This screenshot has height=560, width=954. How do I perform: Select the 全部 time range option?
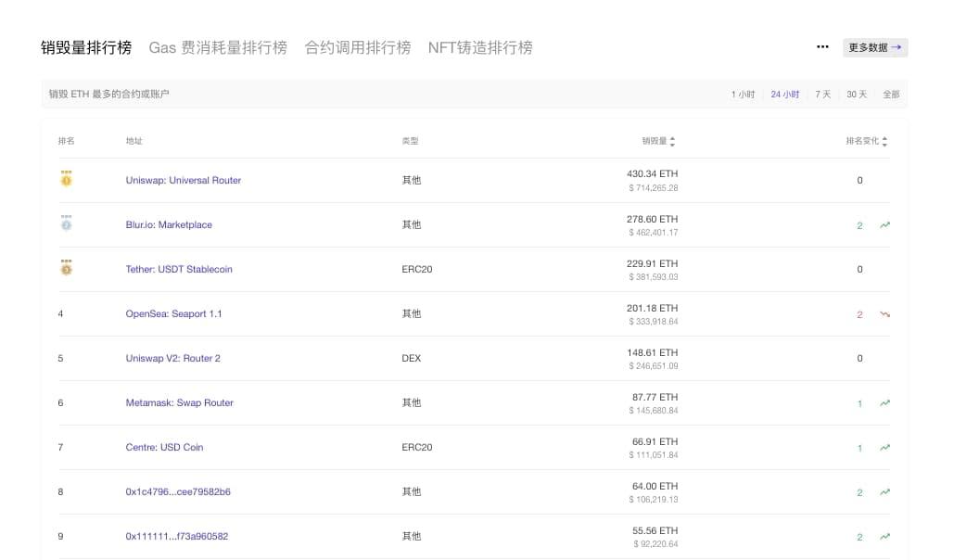(891, 95)
